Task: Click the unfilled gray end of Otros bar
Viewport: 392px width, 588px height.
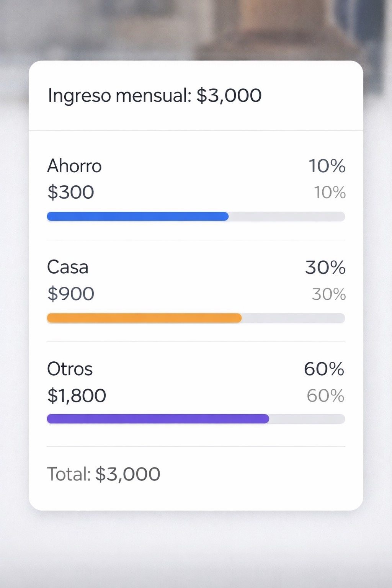Action: click(x=307, y=419)
